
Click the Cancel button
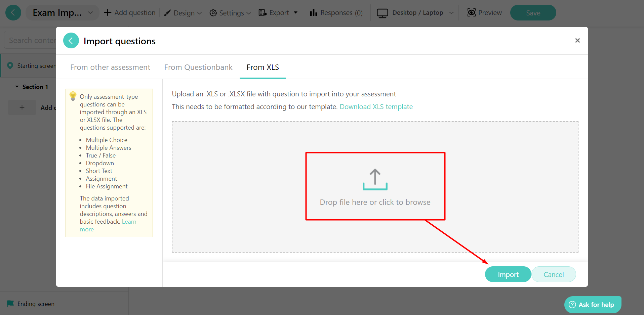[553, 274]
